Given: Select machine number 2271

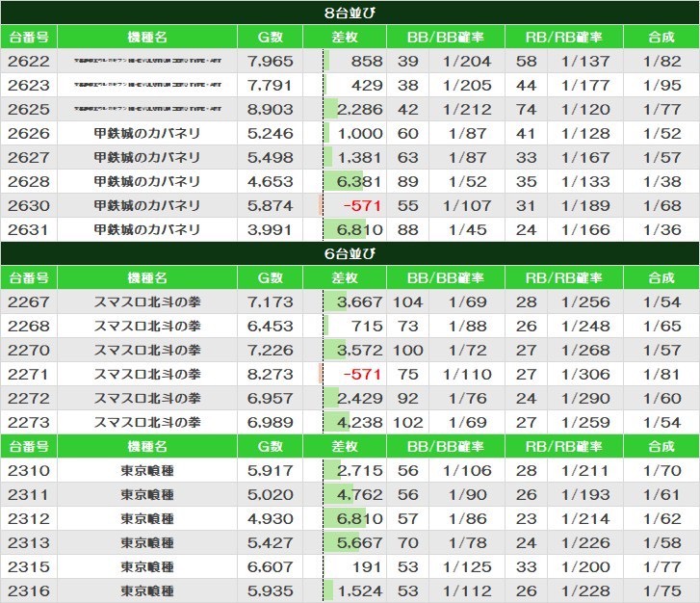Looking at the screenshot, I should [29, 375].
